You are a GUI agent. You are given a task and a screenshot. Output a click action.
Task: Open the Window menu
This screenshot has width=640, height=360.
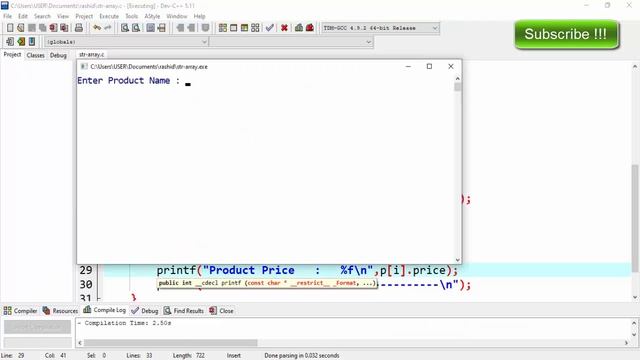pyautogui.click(x=176, y=16)
